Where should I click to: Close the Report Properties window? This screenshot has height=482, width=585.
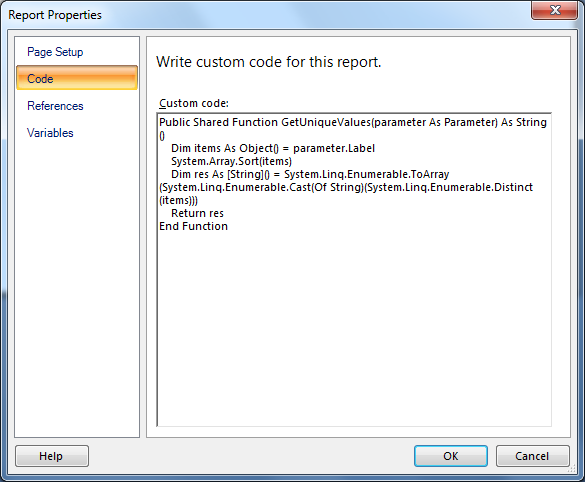tap(554, 10)
